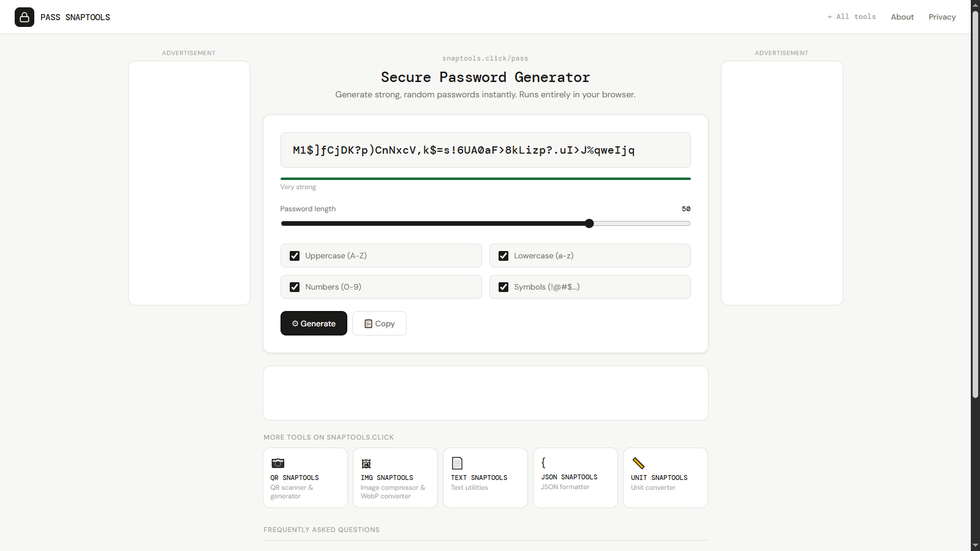980x551 pixels.
Task: Open the About page
Action: tap(902, 17)
